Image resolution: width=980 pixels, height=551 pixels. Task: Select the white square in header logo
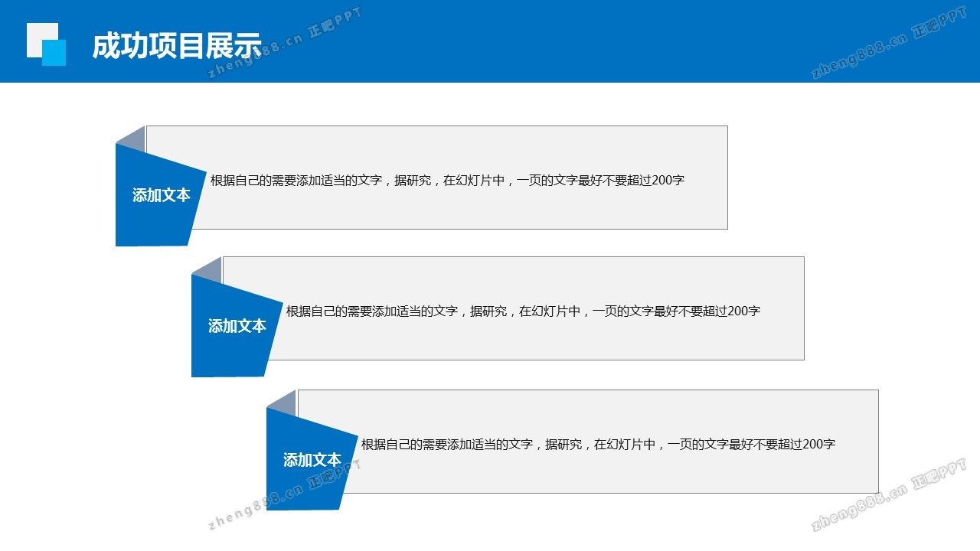tap(37, 34)
